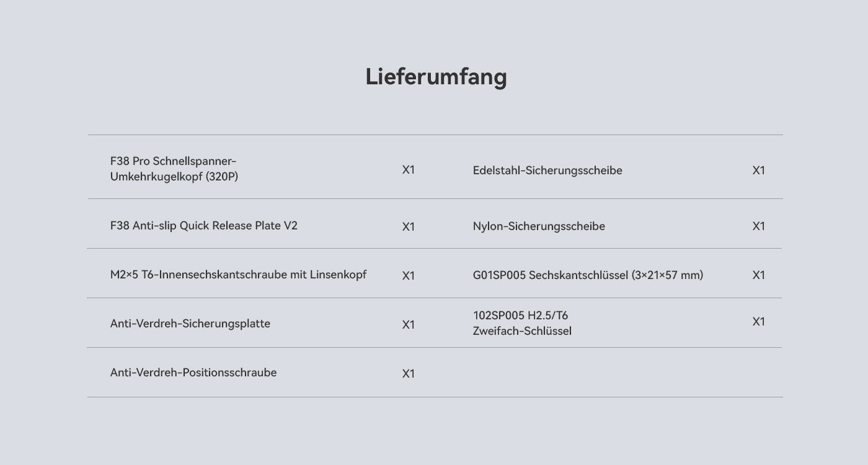This screenshot has width=868, height=465.
Task: Click the (3×21×57 mm) dimension text
Action: (x=667, y=275)
